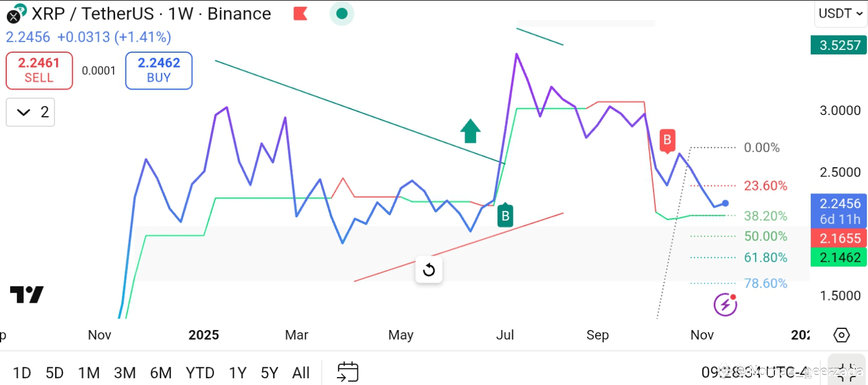Click the green market status dot

click(x=342, y=14)
